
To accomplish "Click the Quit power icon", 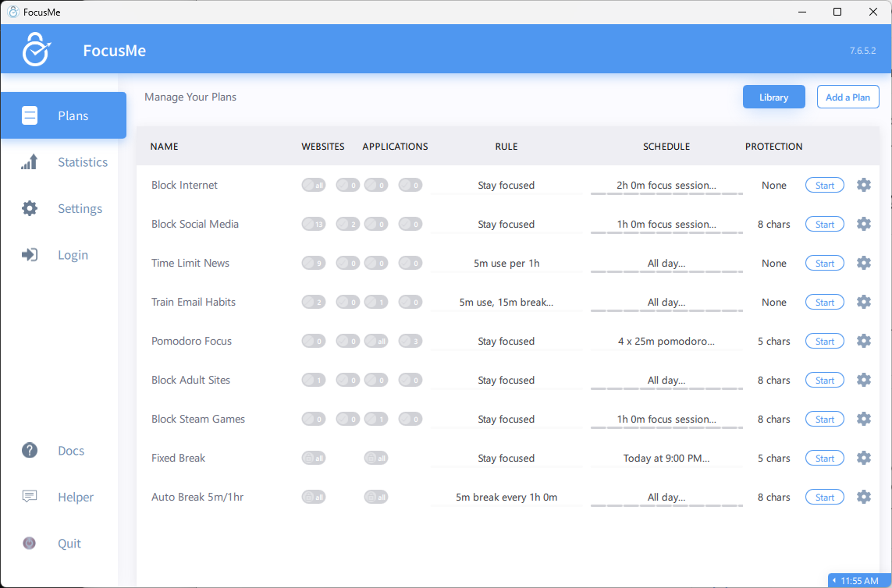I will (30, 543).
